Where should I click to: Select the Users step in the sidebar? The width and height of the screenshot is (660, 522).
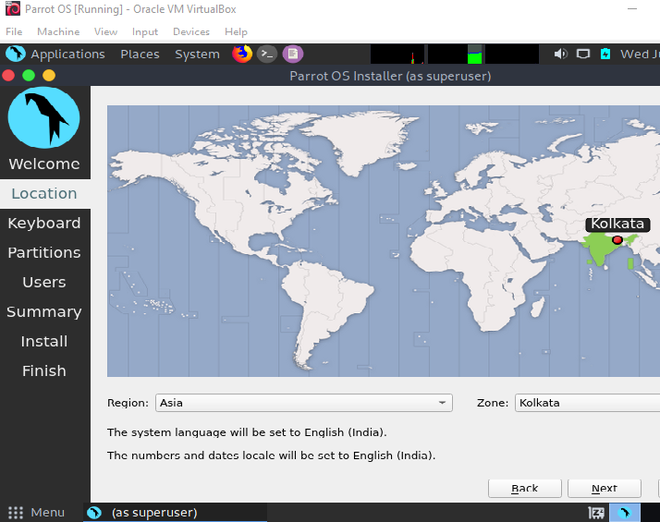pyautogui.click(x=44, y=282)
